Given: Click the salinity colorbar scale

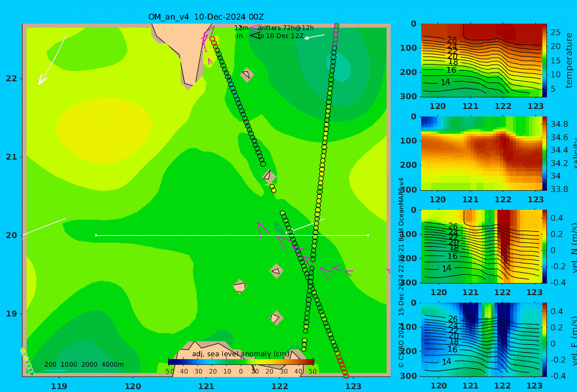Looking at the screenshot, I should [x=545, y=153].
